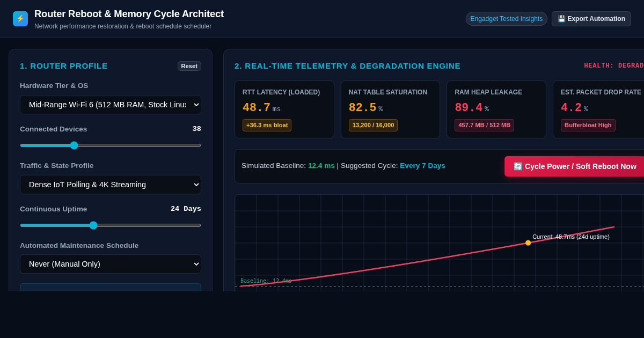This screenshot has width=644, height=338.
Task: Click NAT table saturation value 82.5
Action: pyautogui.click(x=363, y=108)
